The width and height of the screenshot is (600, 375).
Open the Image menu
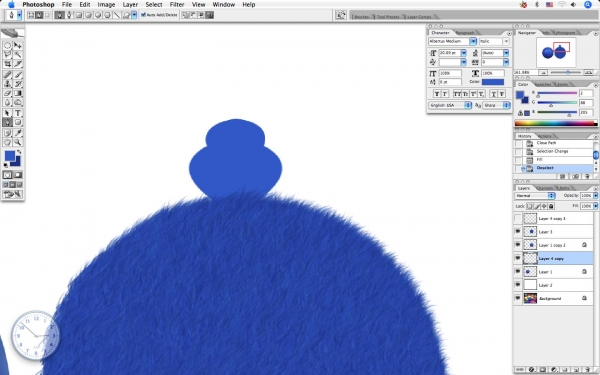click(x=106, y=5)
